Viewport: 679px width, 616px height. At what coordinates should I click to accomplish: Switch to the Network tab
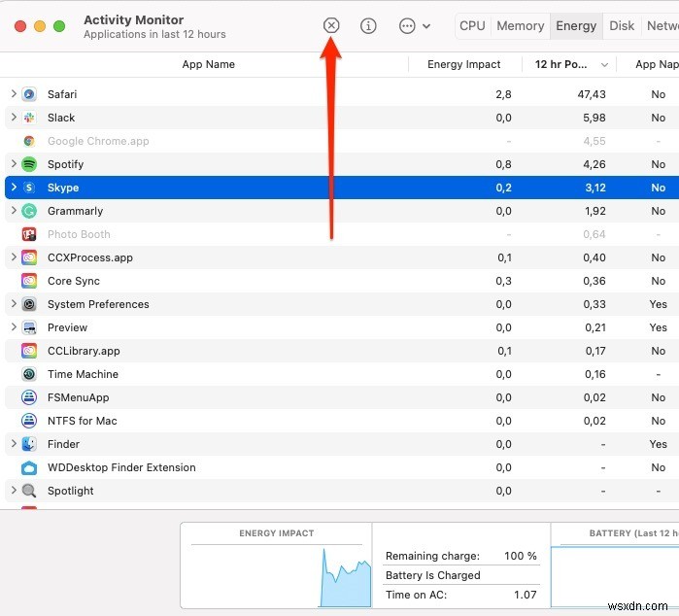pyautogui.click(x=662, y=26)
